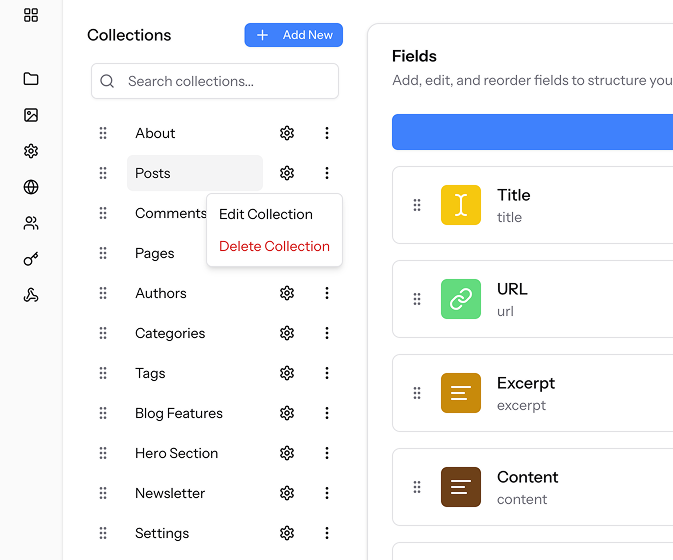Choose Delete Collection from the menu

[x=274, y=246]
